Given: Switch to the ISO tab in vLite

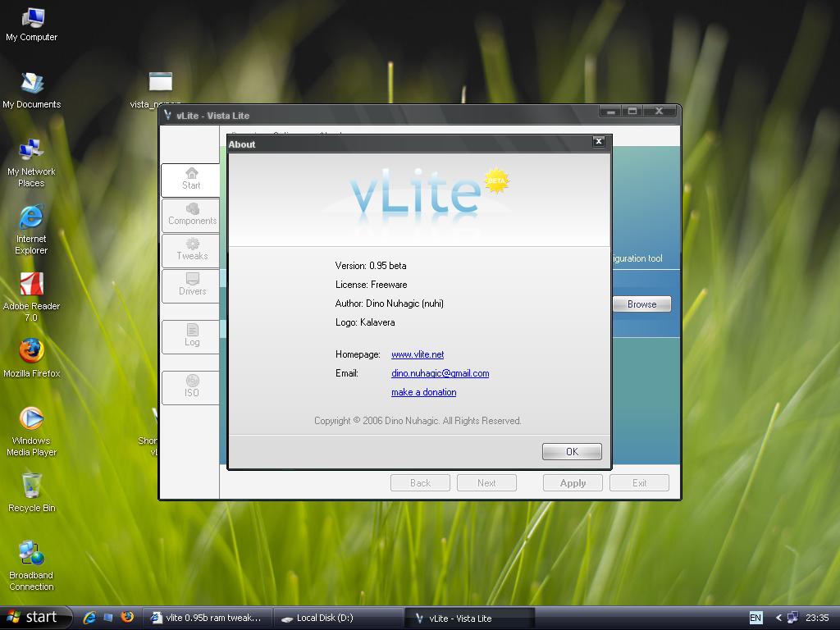Looking at the screenshot, I should pos(190,387).
